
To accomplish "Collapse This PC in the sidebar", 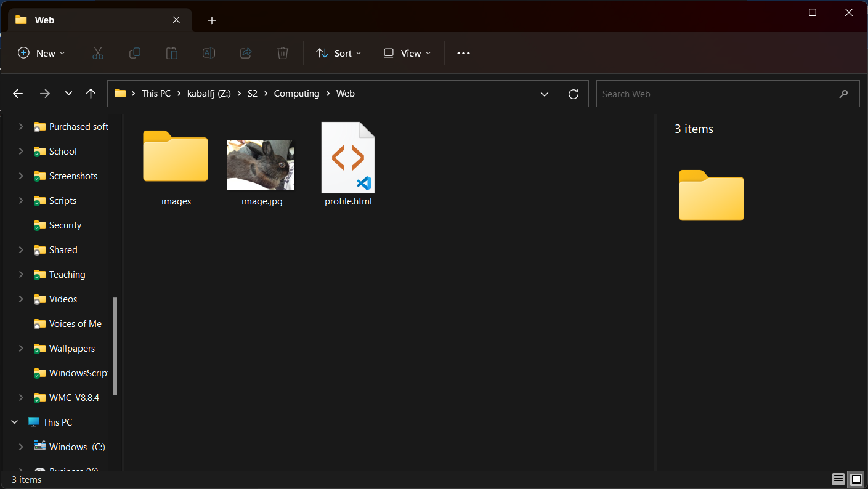I will pos(14,422).
